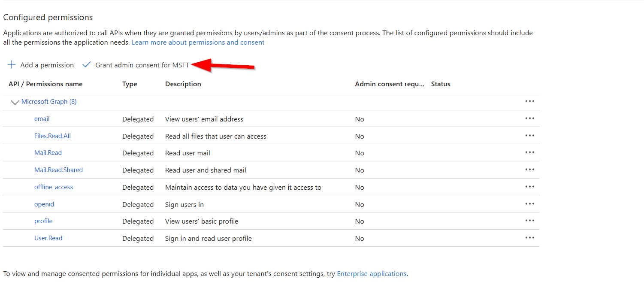Open the ellipsis menu for openid permission
This screenshot has height=291, width=644.
530,204
